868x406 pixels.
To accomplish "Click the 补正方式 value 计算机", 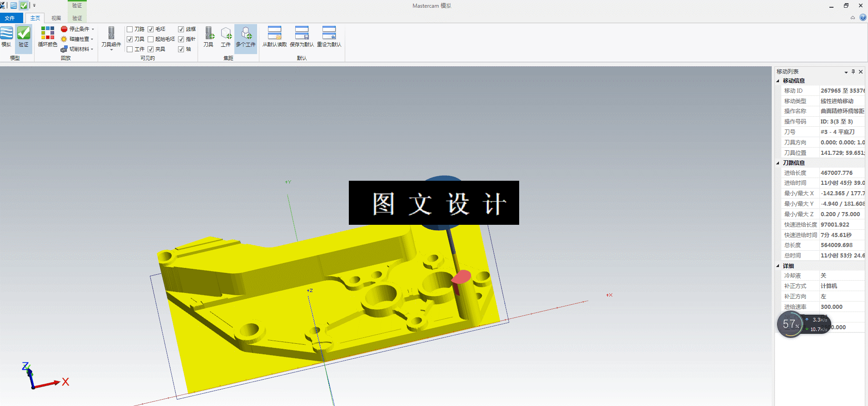I will (842, 286).
